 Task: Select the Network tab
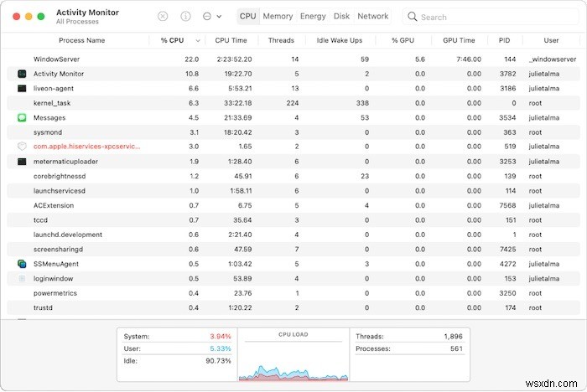(x=372, y=16)
